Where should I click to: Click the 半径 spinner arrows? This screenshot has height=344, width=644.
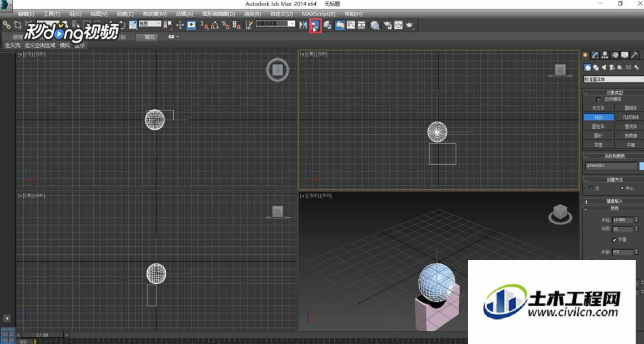click(x=637, y=220)
